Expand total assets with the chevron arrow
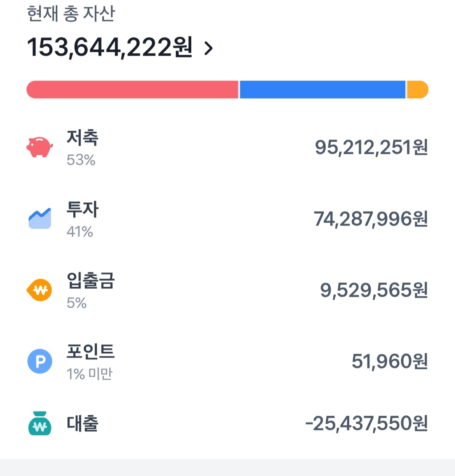This screenshot has width=455, height=476. (x=209, y=48)
